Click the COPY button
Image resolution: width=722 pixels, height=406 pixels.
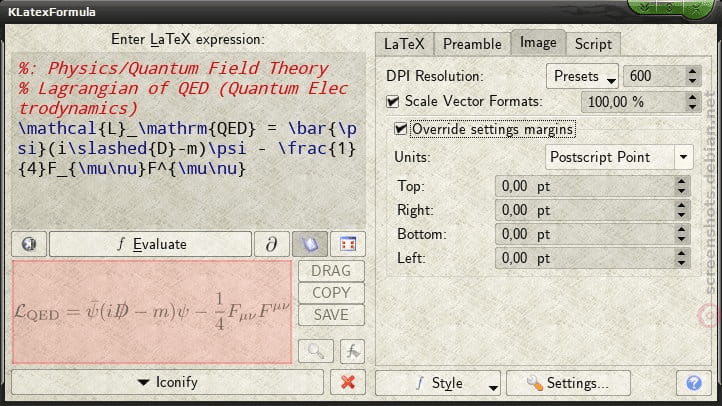click(331, 293)
